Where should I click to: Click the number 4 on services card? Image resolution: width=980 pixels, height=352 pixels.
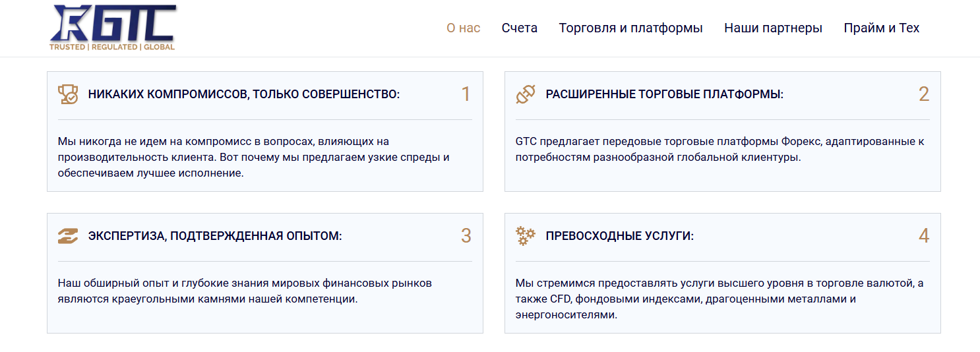(x=924, y=236)
